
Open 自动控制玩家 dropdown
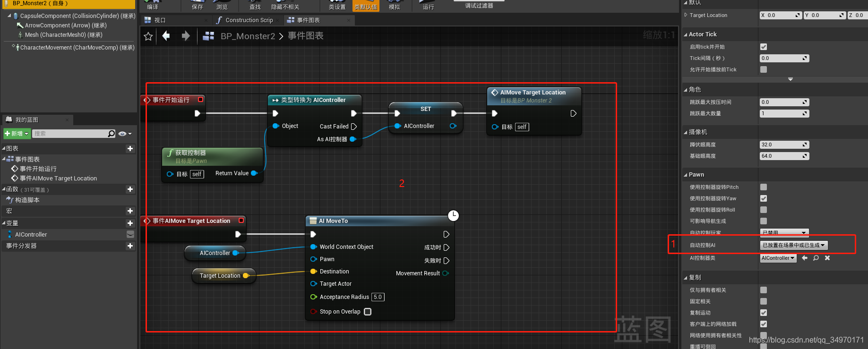click(784, 232)
